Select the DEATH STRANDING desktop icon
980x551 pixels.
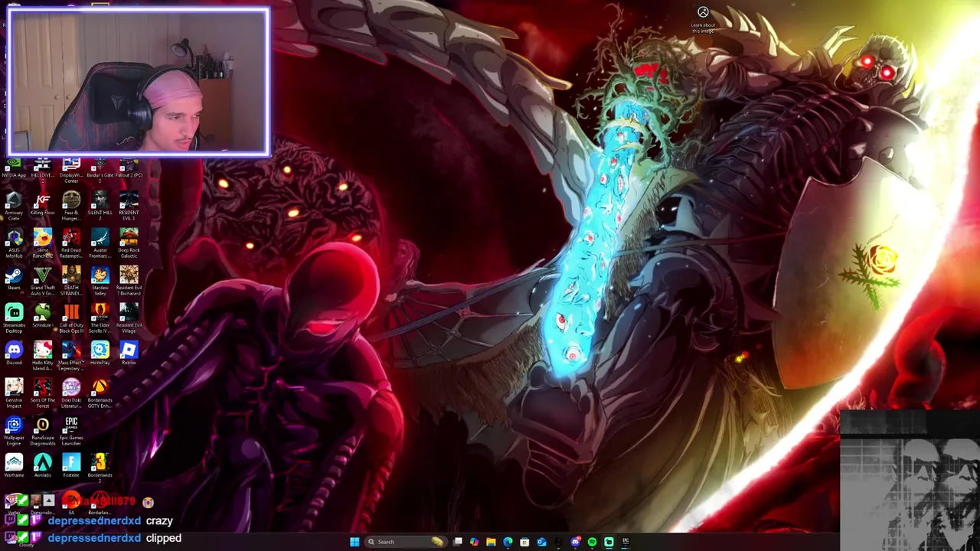(x=71, y=280)
